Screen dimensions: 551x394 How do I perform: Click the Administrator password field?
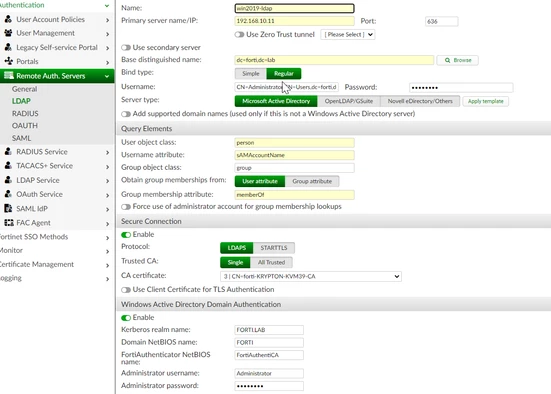point(269,386)
